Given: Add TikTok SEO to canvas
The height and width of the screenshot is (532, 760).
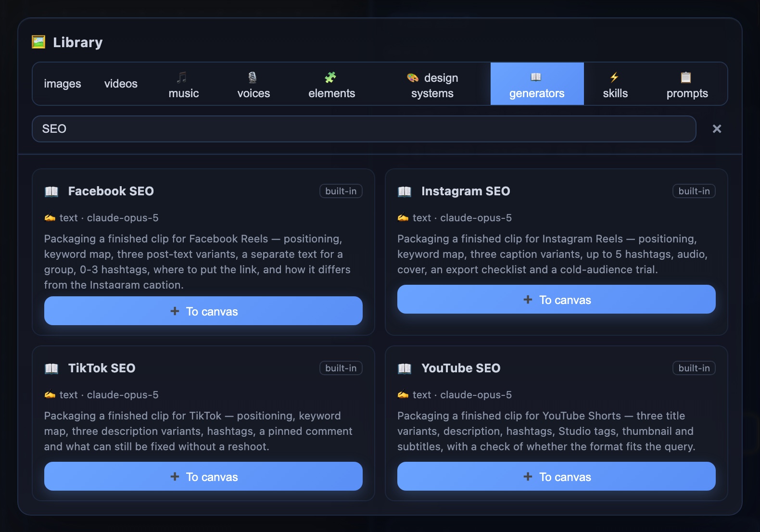Looking at the screenshot, I should click(203, 476).
